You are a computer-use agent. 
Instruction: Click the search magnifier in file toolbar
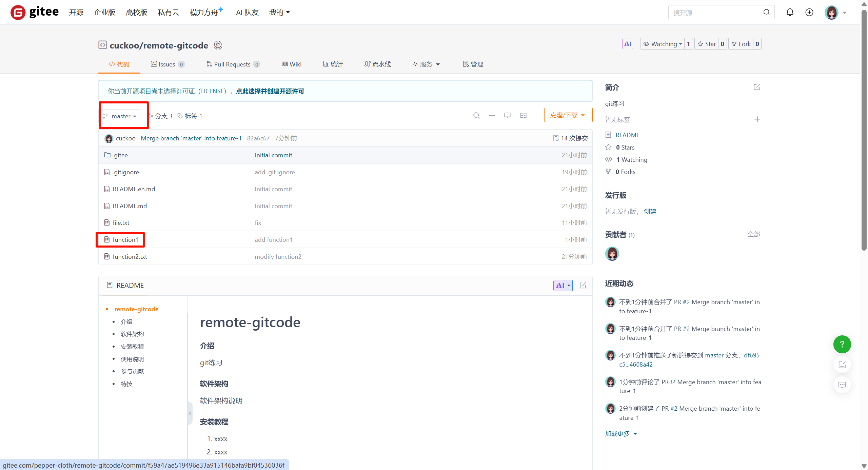click(x=476, y=116)
